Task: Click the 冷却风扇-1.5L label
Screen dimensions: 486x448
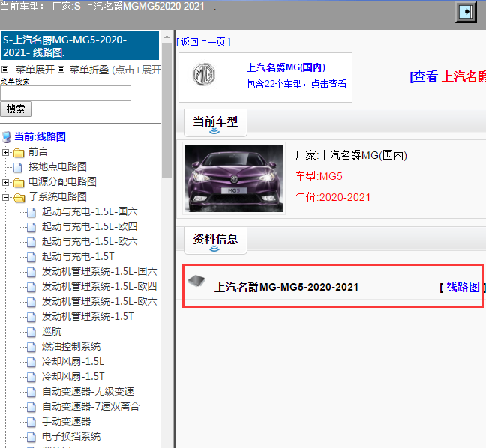Action: point(73,361)
